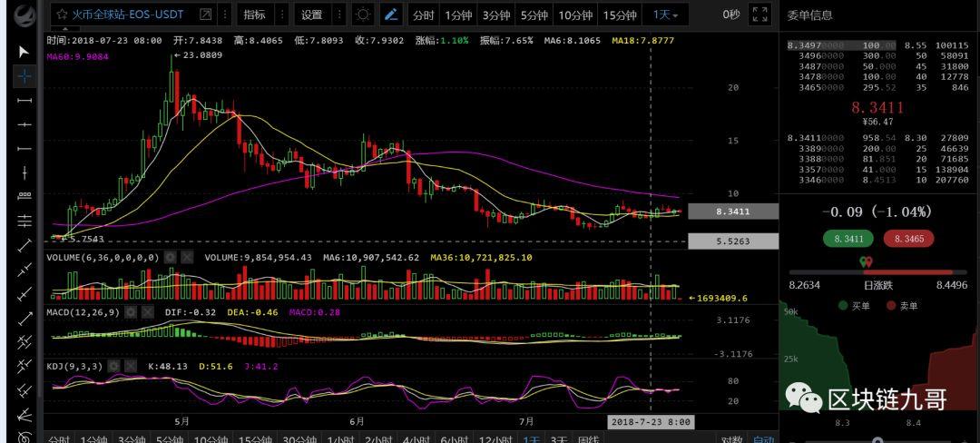Screen dimensions: 980x443
Task: Remove the VOLUME indicator
Action: click(188, 258)
